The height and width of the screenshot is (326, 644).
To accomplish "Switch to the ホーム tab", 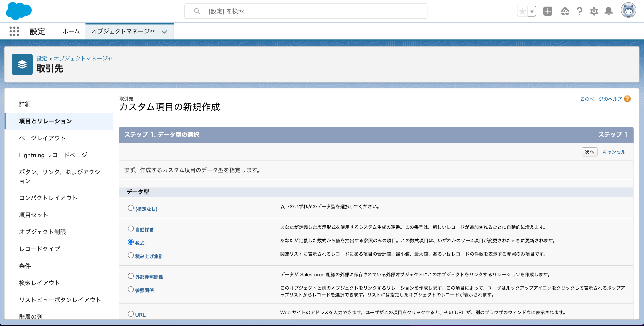I will pyautogui.click(x=71, y=31).
